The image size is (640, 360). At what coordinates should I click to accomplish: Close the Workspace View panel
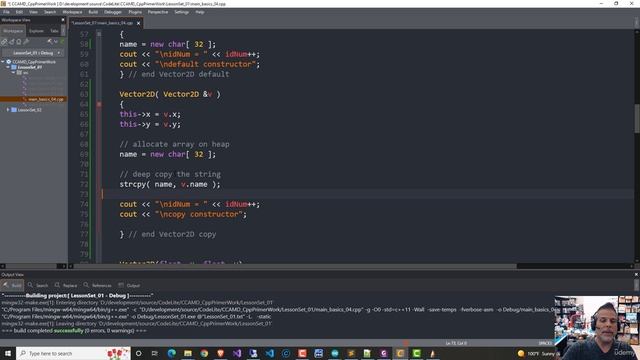tap(63, 20)
